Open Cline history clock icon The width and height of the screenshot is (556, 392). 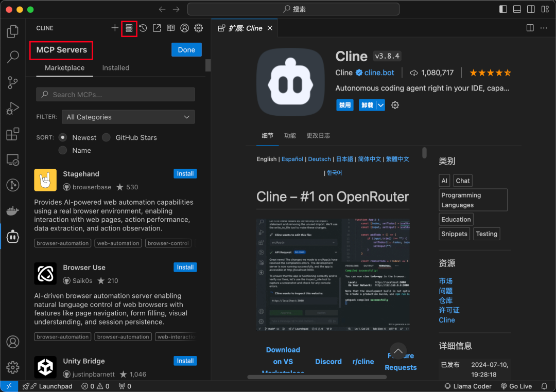143,28
